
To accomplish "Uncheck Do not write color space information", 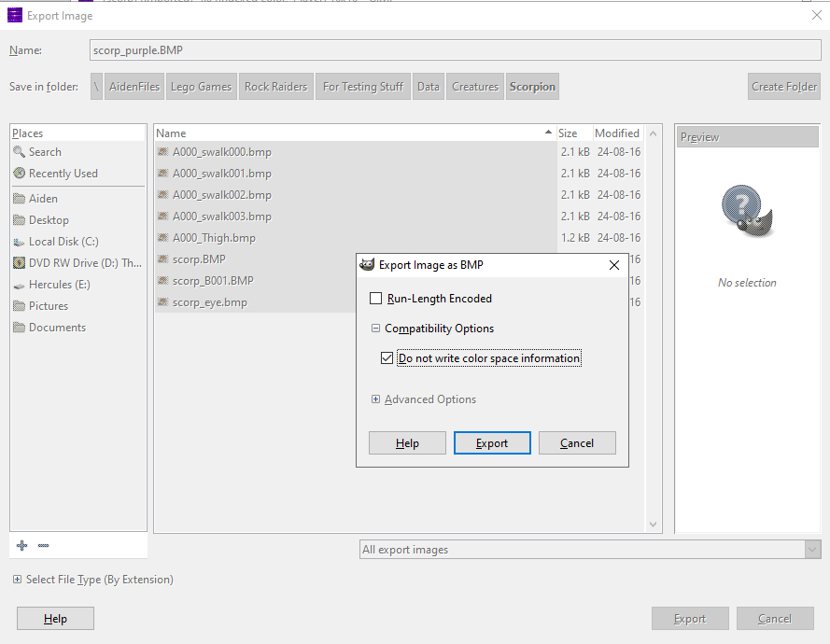I will click(x=387, y=358).
